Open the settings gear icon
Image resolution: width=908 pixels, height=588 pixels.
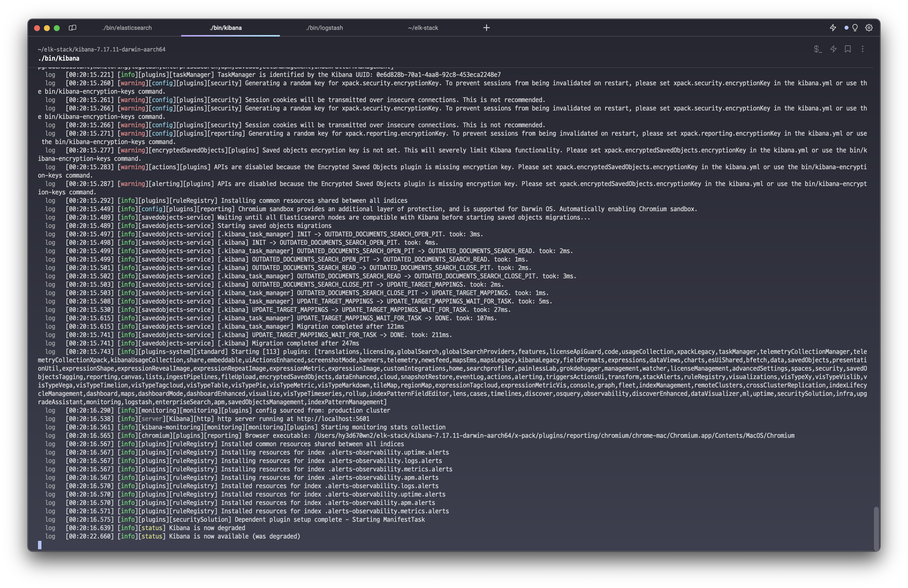pos(869,27)
